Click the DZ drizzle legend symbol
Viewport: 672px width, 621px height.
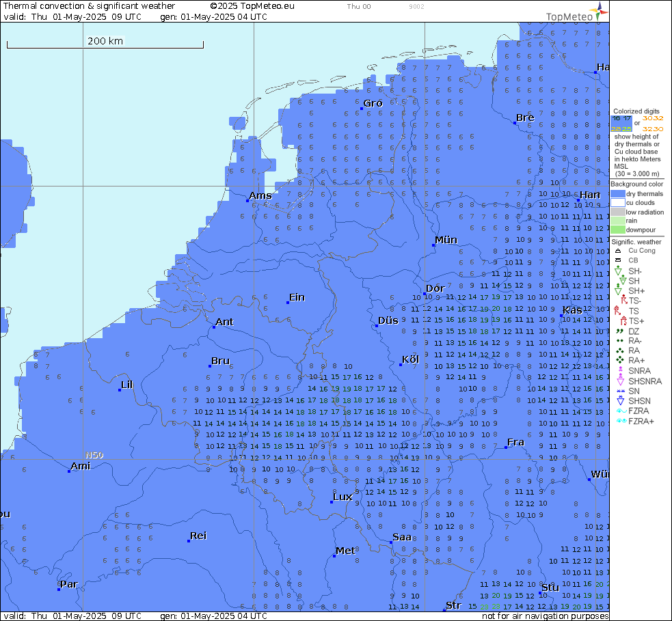619,331
